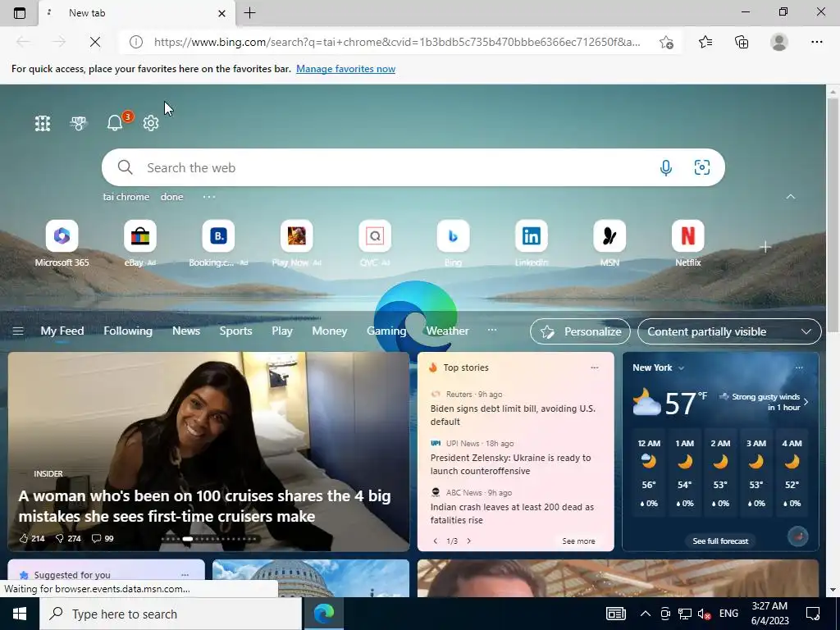Click See full forecast button
This screenshot has height=630, width=840.
(x=720, y=541)
